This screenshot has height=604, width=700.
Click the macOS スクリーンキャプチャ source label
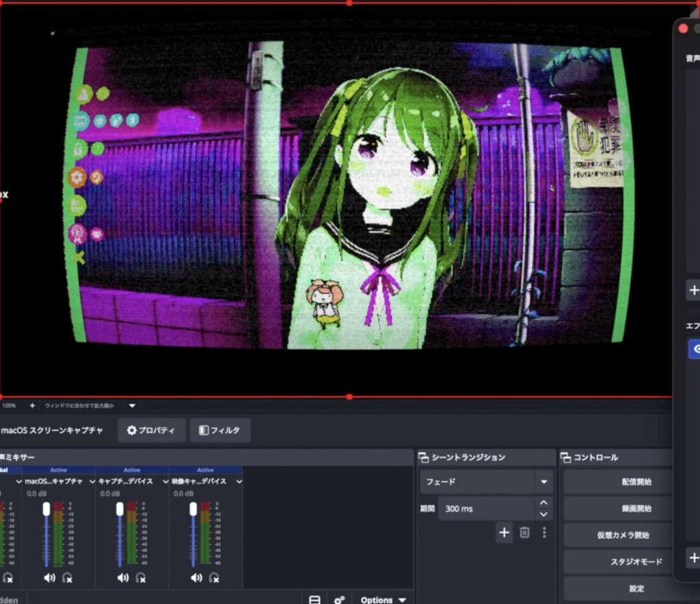tap(52, 430)
